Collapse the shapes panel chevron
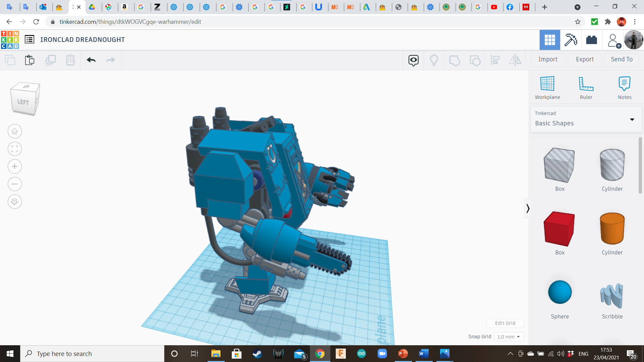Image resolution: width=644 pixels, height=362 pixels. pos(528,208)
